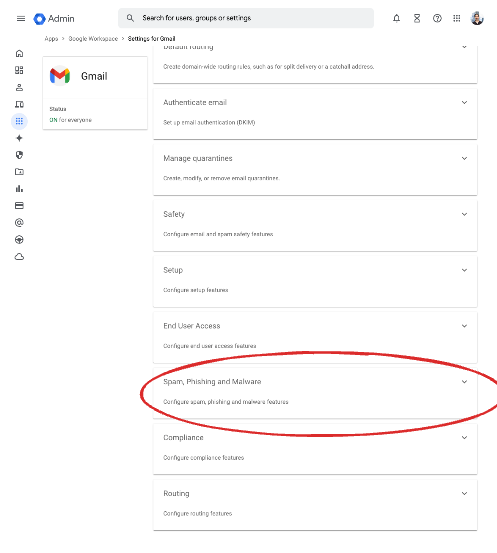Open the notifications bell
This screenshot has height=553, width=497.
click(396, 18)
